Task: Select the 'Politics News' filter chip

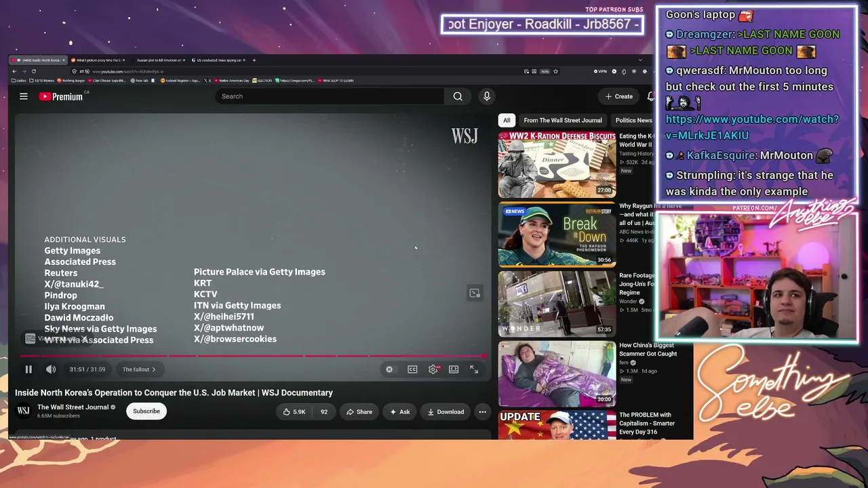Action: point(633,120)
